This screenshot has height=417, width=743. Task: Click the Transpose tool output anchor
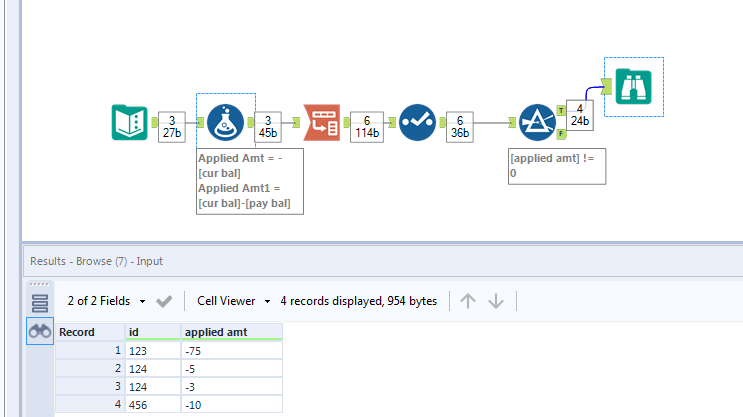(346, 123)
